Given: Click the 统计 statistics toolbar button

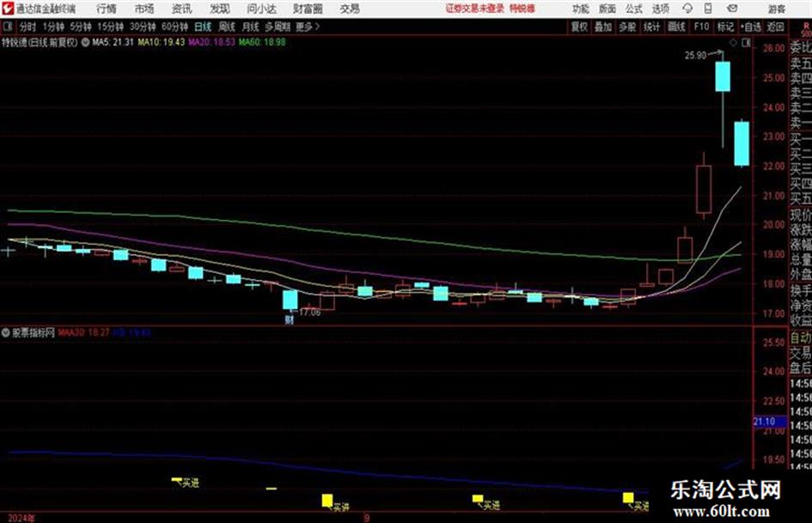Looking at the screenshot, I should point(651,27).
